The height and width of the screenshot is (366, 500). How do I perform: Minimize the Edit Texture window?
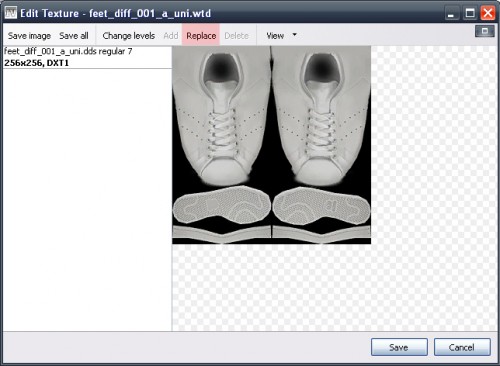[x=451, y=13]
